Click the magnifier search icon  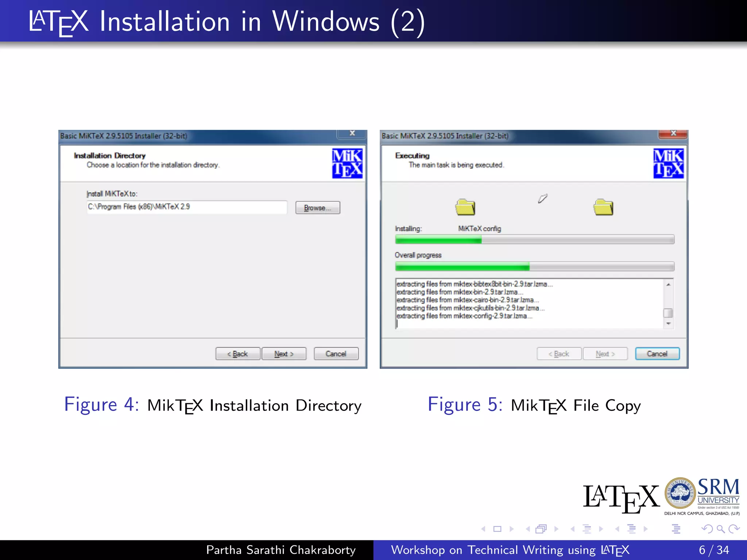point(720,529)
